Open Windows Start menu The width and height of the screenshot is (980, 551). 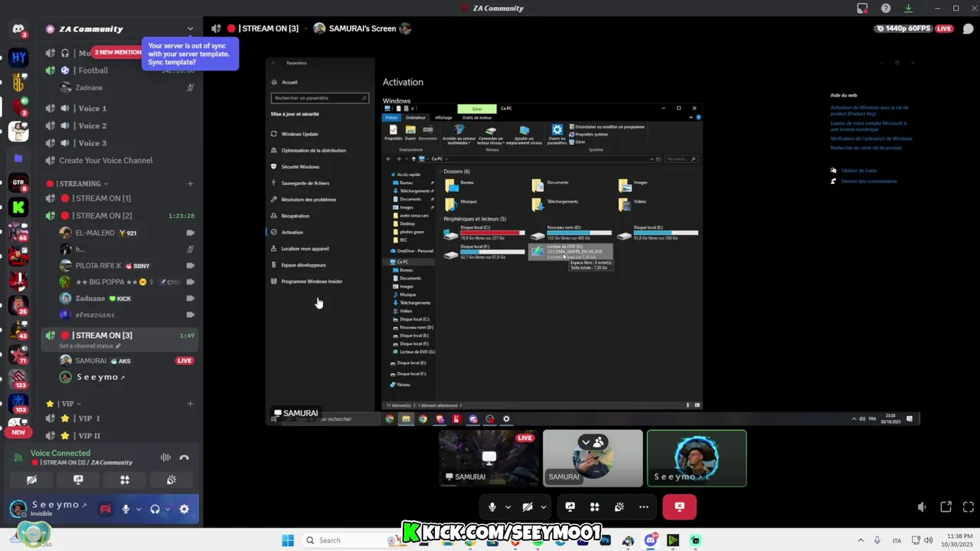click(x=288, y=540)
